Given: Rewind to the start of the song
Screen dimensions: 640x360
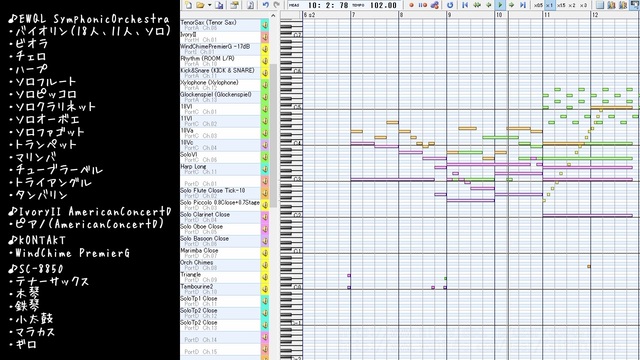Looking at the screenshot, I should (x=465, y=5).
